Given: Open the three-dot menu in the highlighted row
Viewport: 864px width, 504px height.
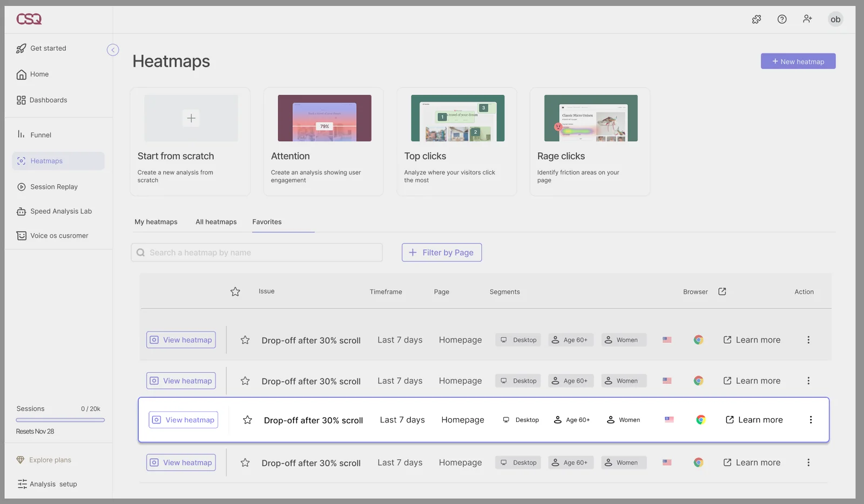Looking at the screenshot, I should click(811, 420).
